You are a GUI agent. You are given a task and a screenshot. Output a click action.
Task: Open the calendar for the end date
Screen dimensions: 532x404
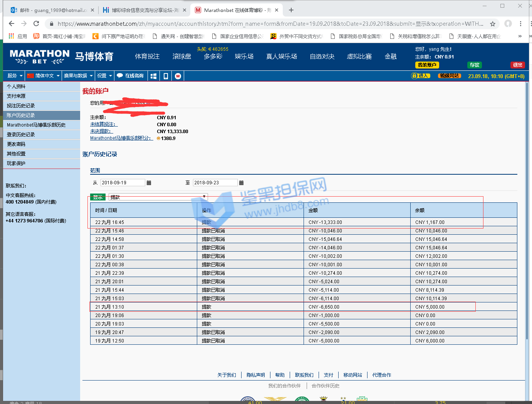(x=242, y=183)
